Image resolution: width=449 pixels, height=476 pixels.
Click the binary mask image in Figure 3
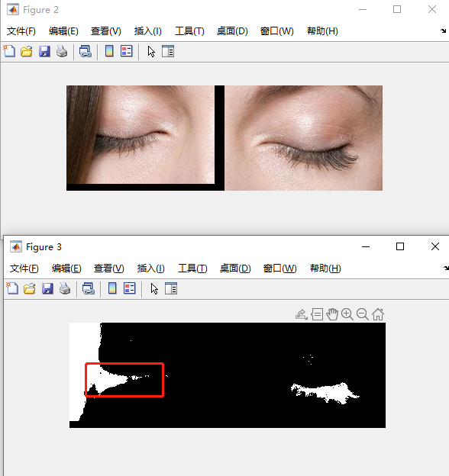pos(228,375)
